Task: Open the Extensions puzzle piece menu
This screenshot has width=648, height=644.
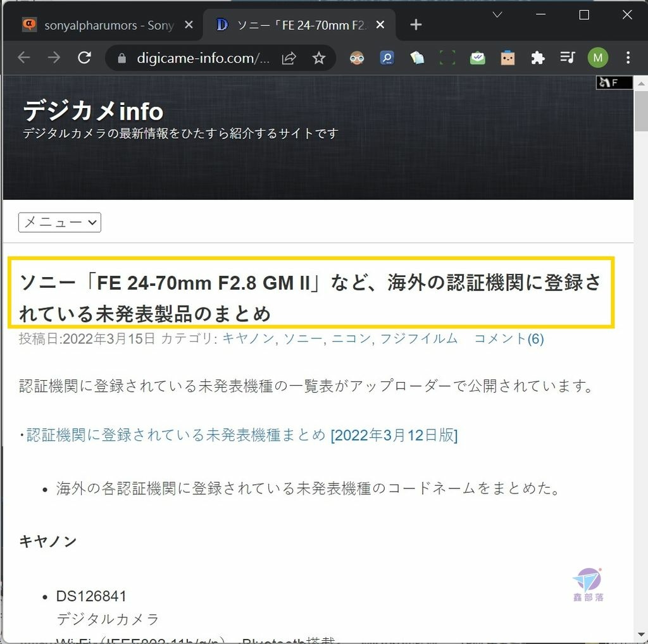Action: coord(538,58)
